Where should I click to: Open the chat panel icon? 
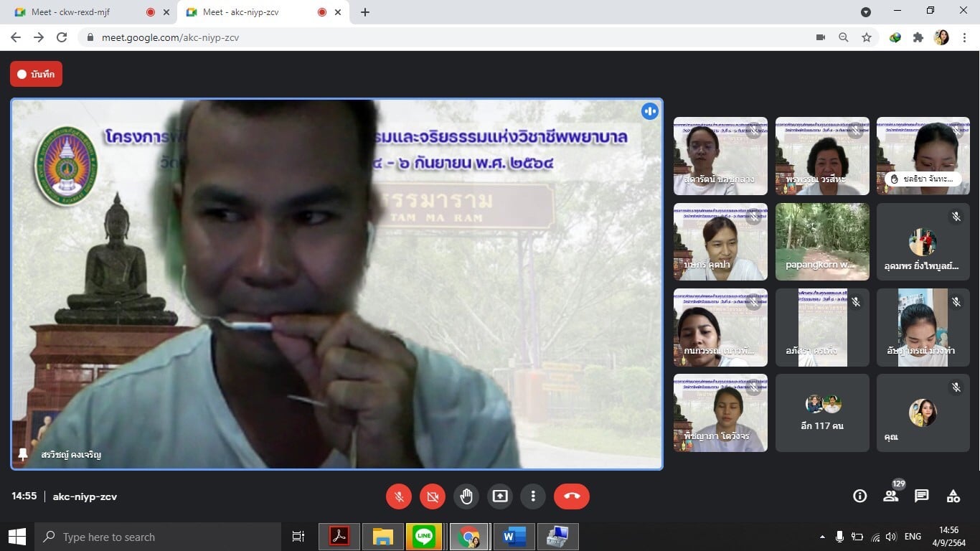(922, 496)
